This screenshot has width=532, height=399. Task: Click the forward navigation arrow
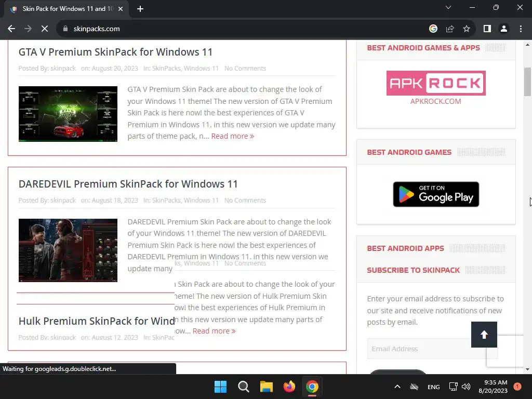click(28, 29)
